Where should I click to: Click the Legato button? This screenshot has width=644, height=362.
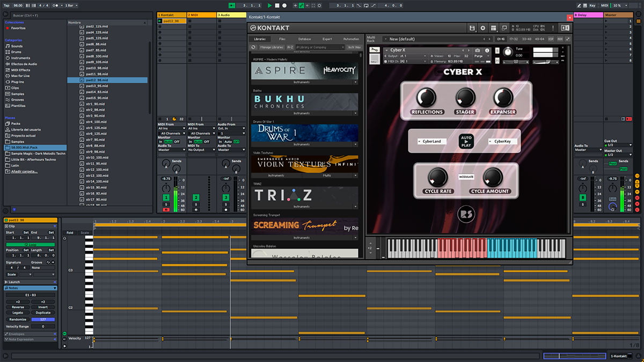[x=18, y=313]
